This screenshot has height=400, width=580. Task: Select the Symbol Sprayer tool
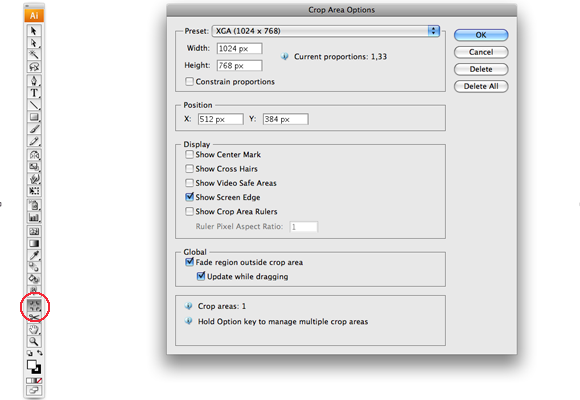click(34, 205)
